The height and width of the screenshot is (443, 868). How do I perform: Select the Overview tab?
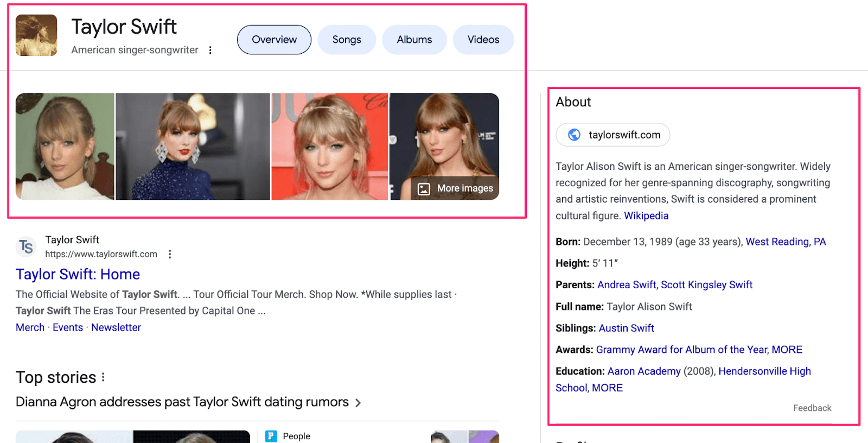tap(274, 40)
